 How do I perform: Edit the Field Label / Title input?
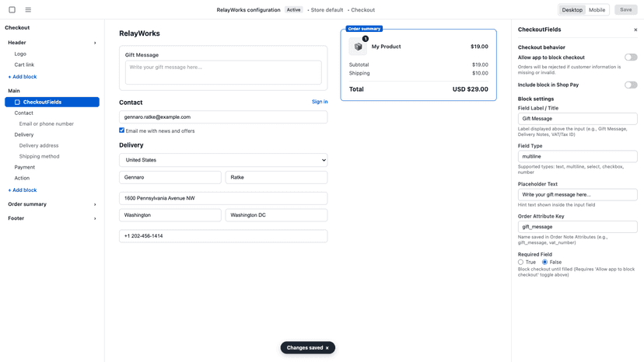(577, 119)
